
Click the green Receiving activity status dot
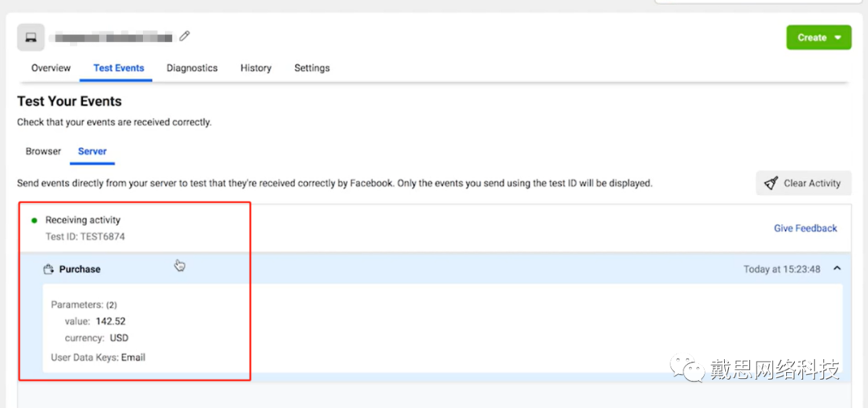point(35,221)
